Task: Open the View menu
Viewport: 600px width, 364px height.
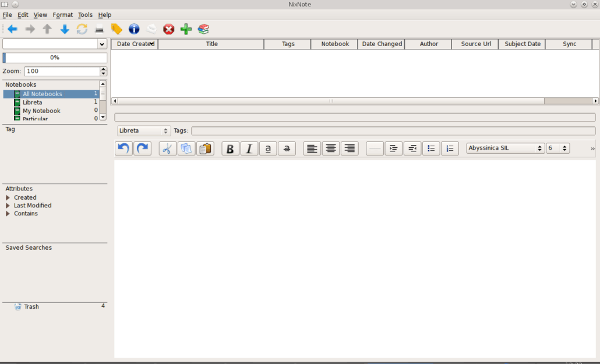Action: click(40, 15)
